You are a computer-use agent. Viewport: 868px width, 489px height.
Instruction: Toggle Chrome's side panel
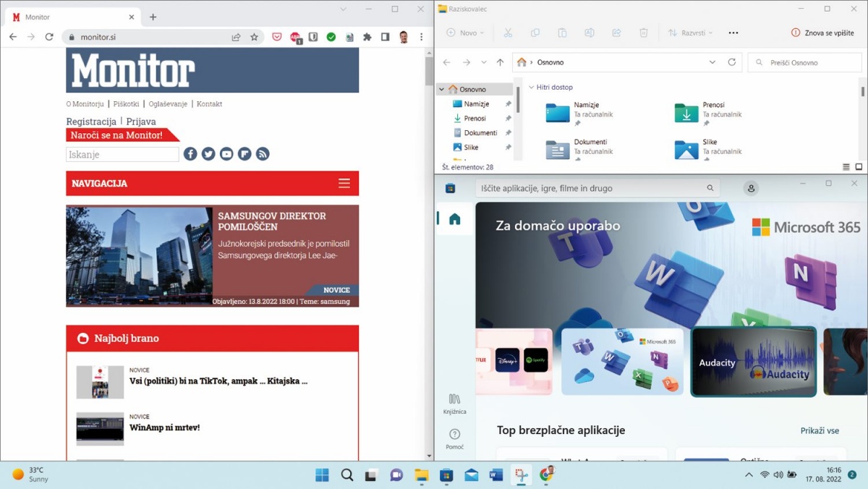[x=386, y=37]
